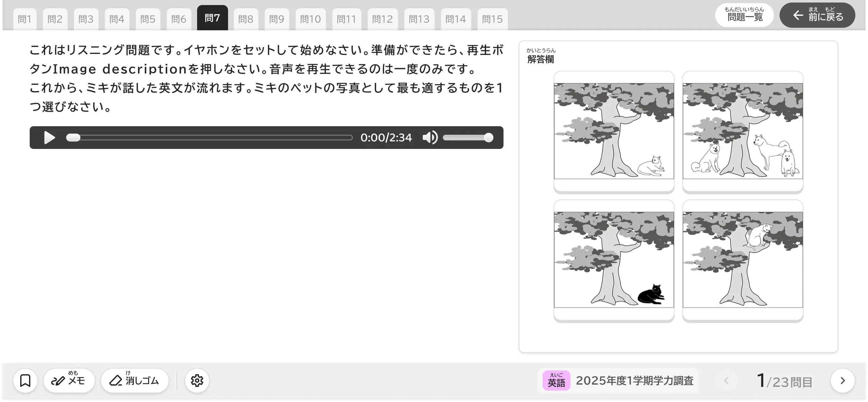Open the 問題一覧 question list
Screen dimensions: 868x402
(x=744, y=15)
